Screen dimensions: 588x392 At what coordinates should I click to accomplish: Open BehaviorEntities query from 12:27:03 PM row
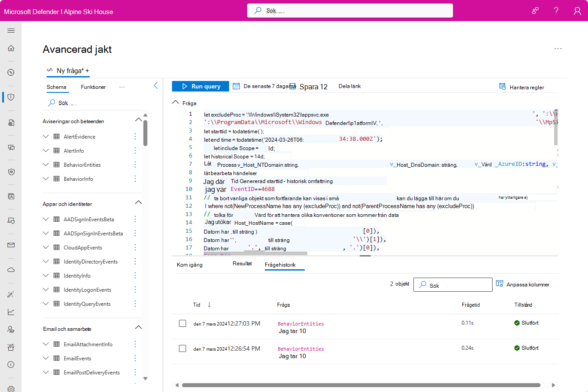[301, 324]
